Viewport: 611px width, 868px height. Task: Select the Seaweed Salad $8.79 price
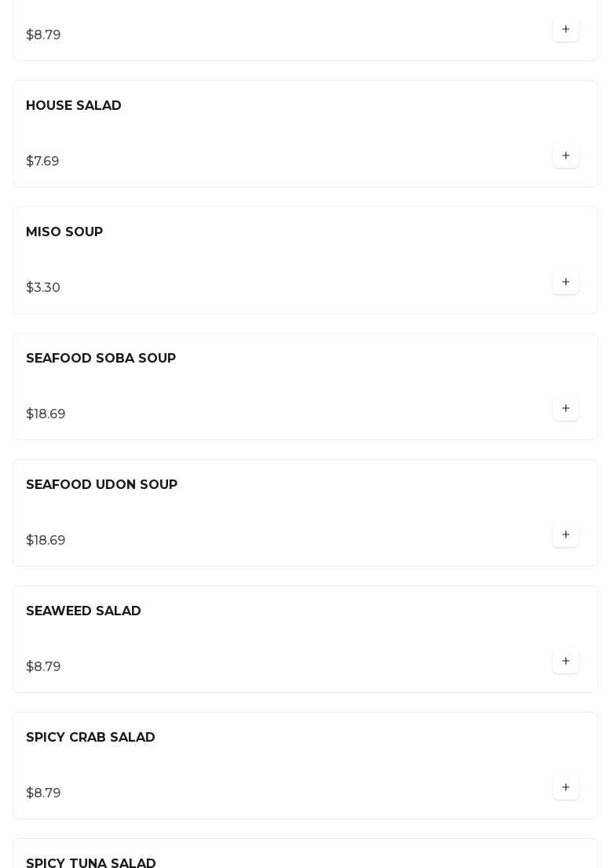click(x=43, y=666)
